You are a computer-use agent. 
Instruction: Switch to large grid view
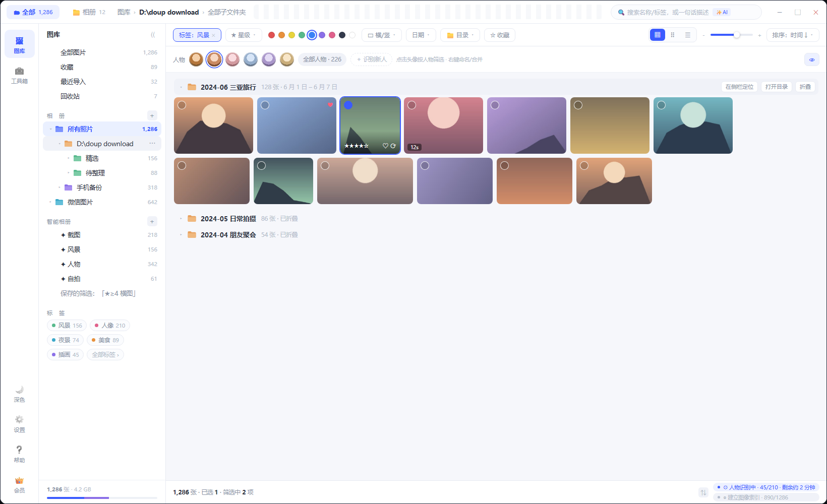(658, 35)
